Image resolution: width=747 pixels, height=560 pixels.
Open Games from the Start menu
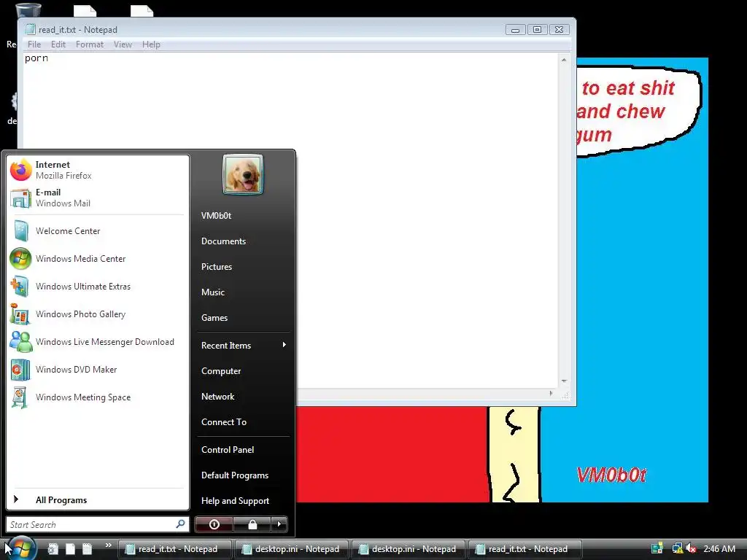(243, 318)
